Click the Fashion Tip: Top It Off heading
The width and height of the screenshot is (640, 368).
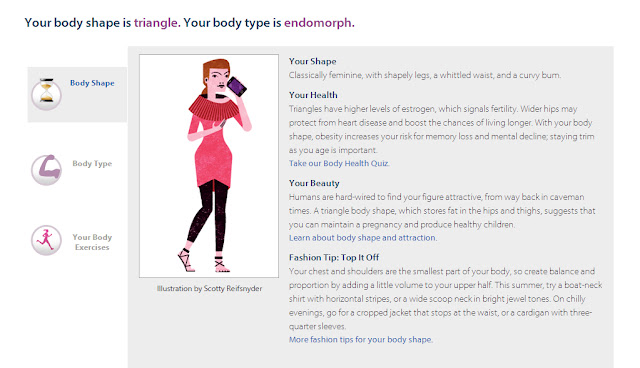[334, 257]
